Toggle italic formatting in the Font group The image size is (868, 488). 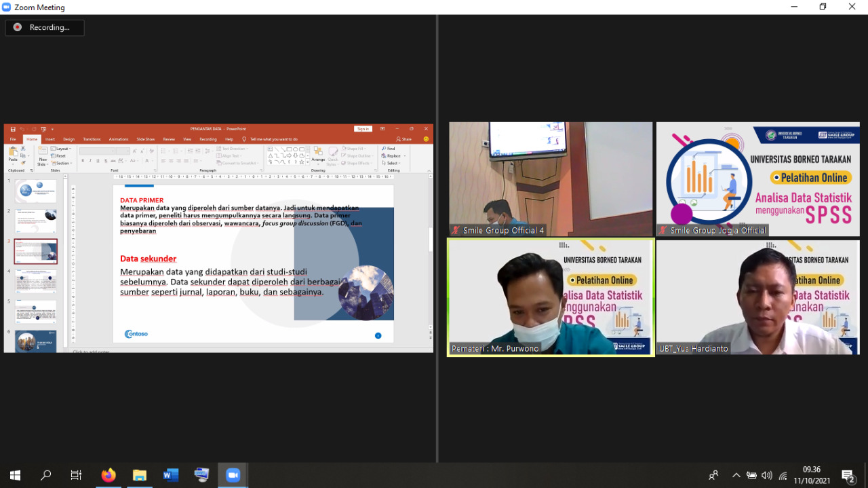point(90,161)
